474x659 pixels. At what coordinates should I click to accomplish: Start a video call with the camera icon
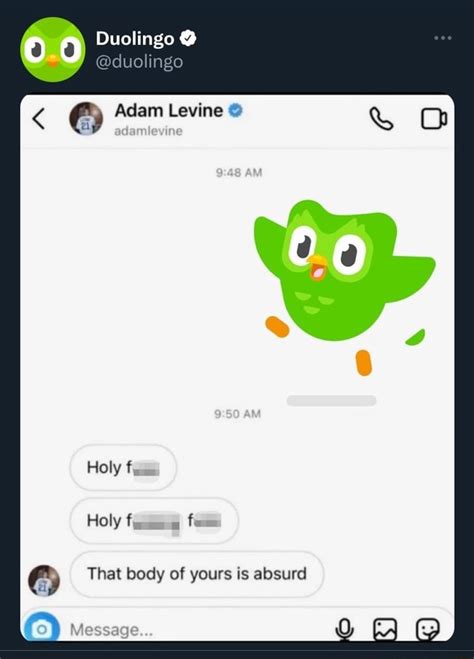pos(434,119)
